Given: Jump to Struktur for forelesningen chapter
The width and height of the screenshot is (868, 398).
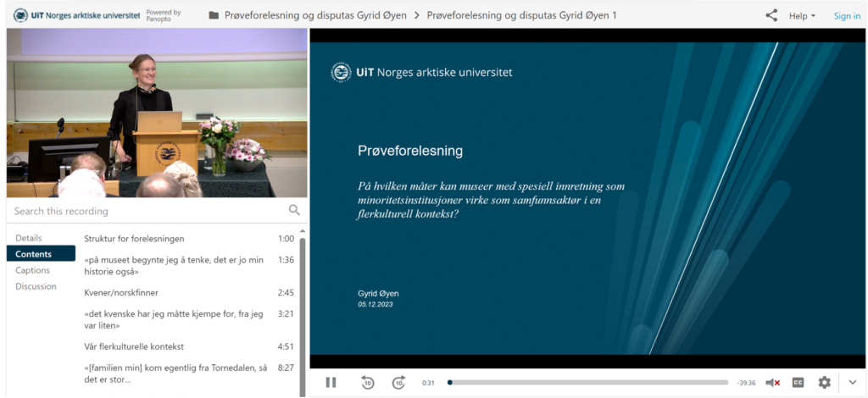Looking at the screenshot, I should pos(134,239).
